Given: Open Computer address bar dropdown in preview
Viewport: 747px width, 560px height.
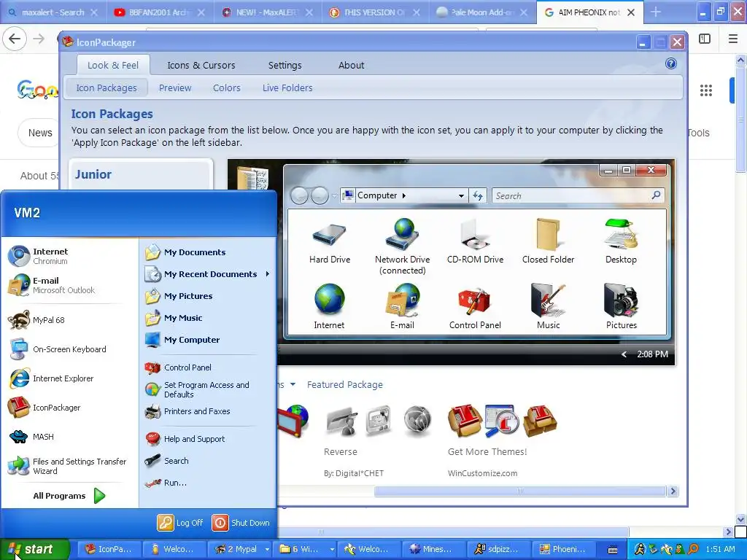Looking at the screenshot, I should pos(461,195).
